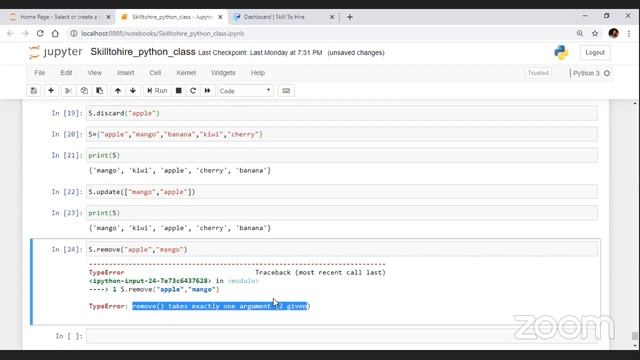
Task: Open the Edit menu
Action: (x=66, y=73)
